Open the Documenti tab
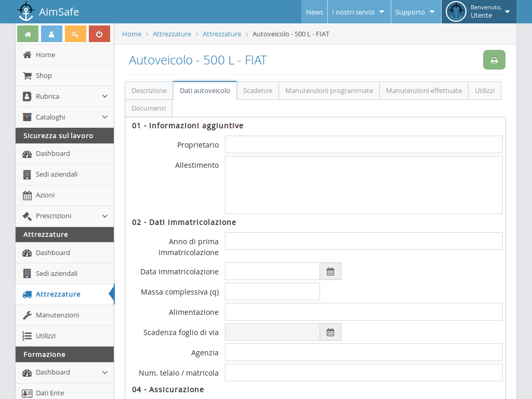The width and height of the screenshot is (532, 399). (149, 108)
